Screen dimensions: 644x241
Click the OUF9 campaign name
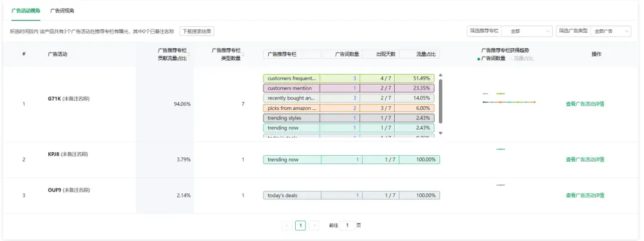pos(54,190)
